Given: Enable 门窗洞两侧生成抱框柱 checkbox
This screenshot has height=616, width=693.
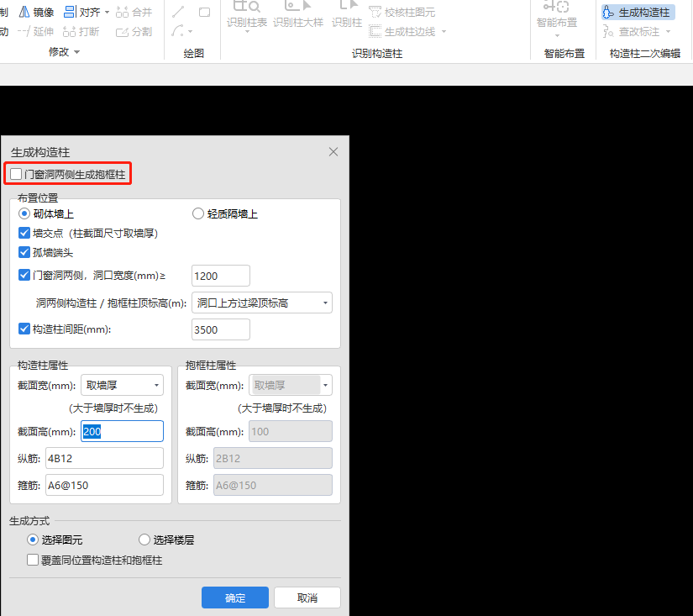Looking at the screenshot, I should pyautogui.click(x=16, y=174).
